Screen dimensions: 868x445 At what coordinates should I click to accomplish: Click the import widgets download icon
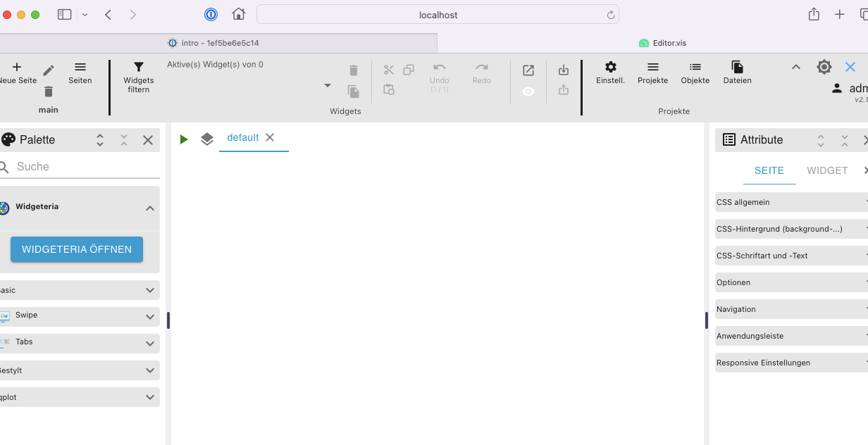click(564, 70)
